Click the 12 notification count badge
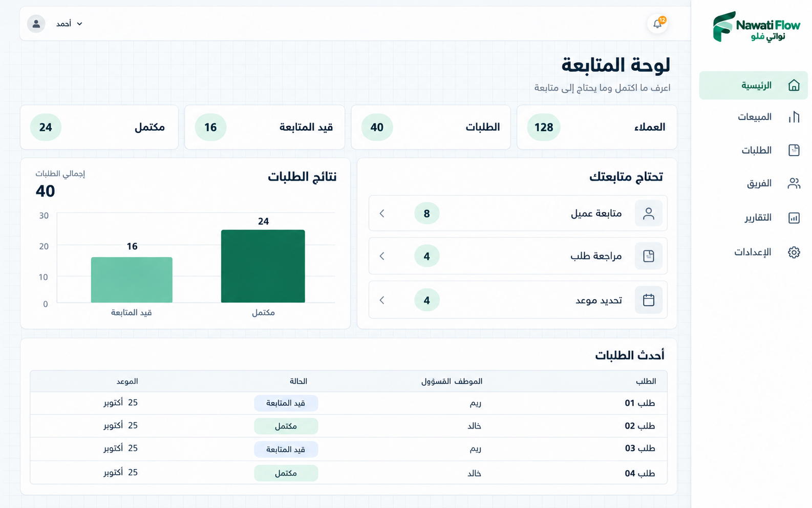The height and width of the screenshot is (508, 812). point(663,20)
